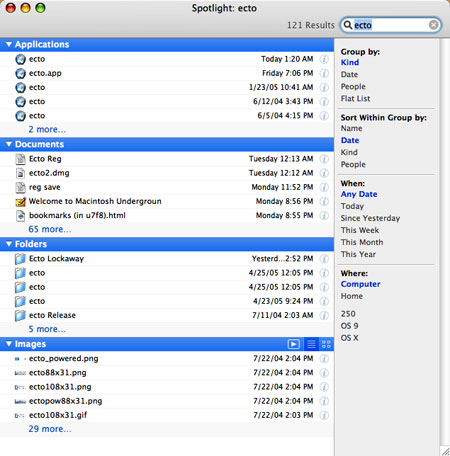Show 2 more applications
This screenshot has width=450, height=456.
click(47, 129)
